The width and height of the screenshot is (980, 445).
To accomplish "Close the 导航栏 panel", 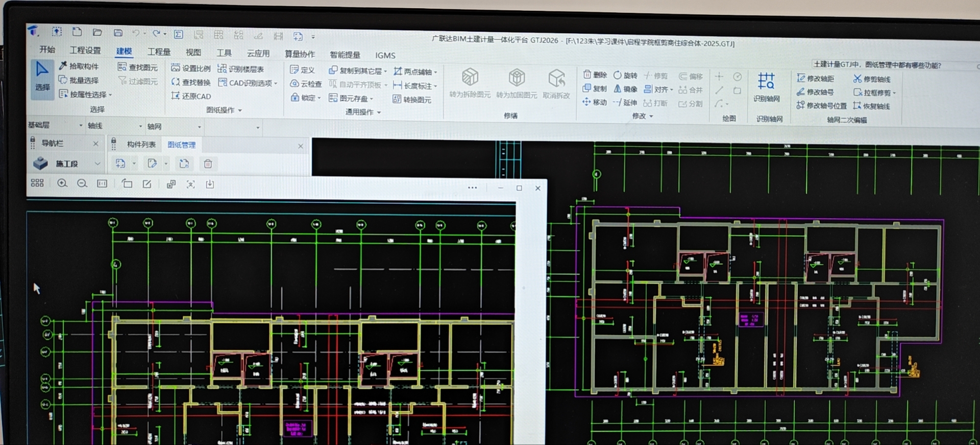I will point(95,144).
